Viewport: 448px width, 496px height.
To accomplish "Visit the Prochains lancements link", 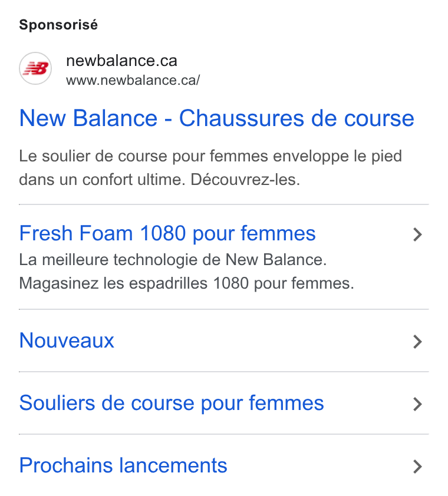I will 123,465.
